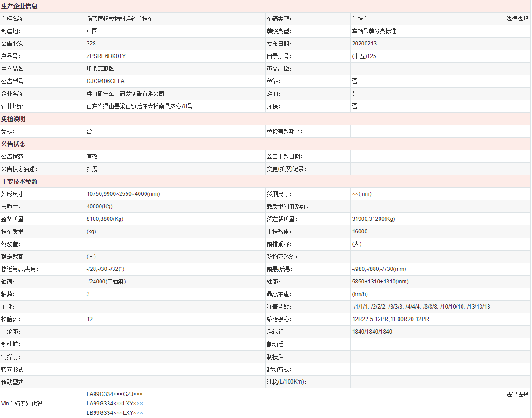Click the release date 20200213
The height and width of the screenshot is (418, 532).
[364, 44]
